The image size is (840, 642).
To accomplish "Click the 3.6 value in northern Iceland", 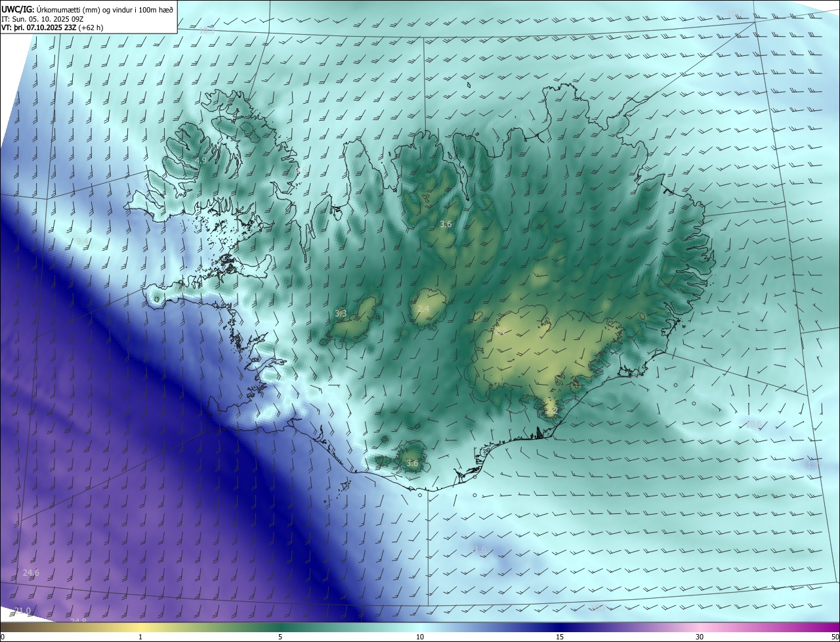I will tap(446, 225).
